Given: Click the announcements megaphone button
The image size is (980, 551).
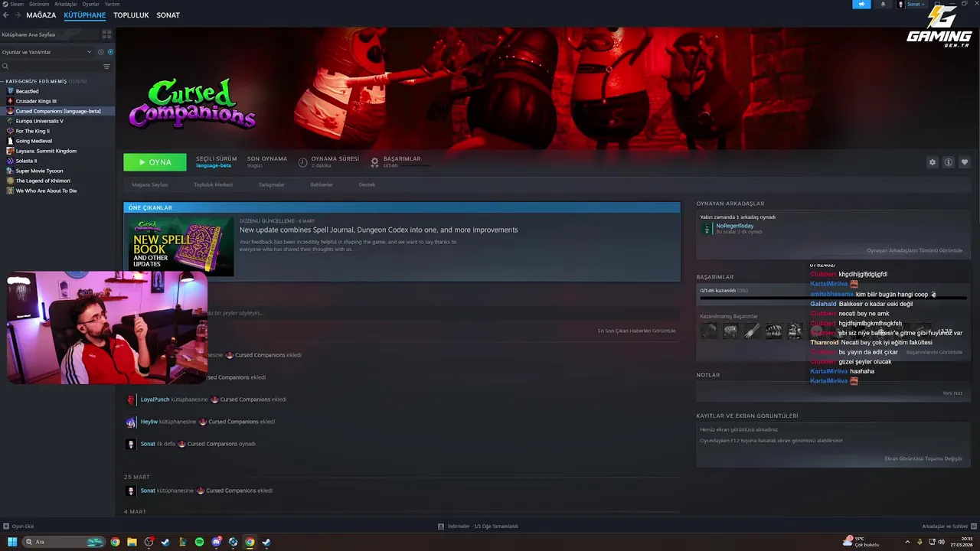Looking at the screenshot, I should point(861,4).
